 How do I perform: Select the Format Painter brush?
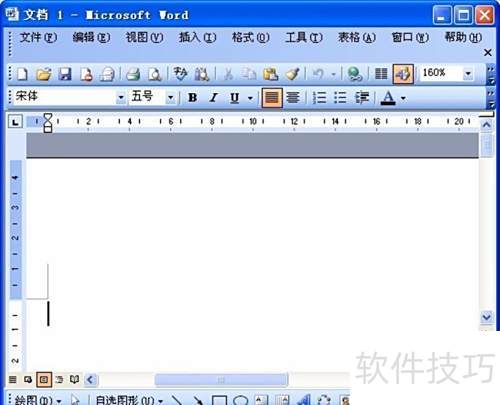point(292,74)
